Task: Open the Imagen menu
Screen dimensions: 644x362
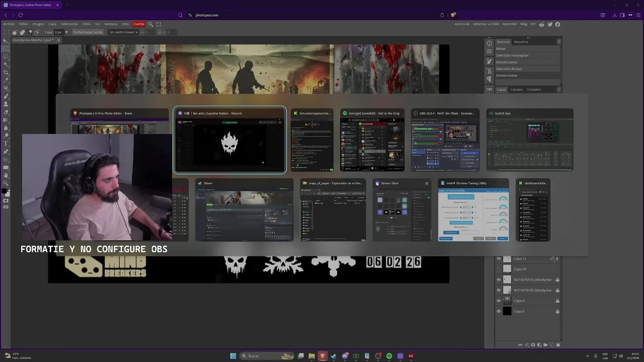Action: pyautogui.click(x=38, y=24)
